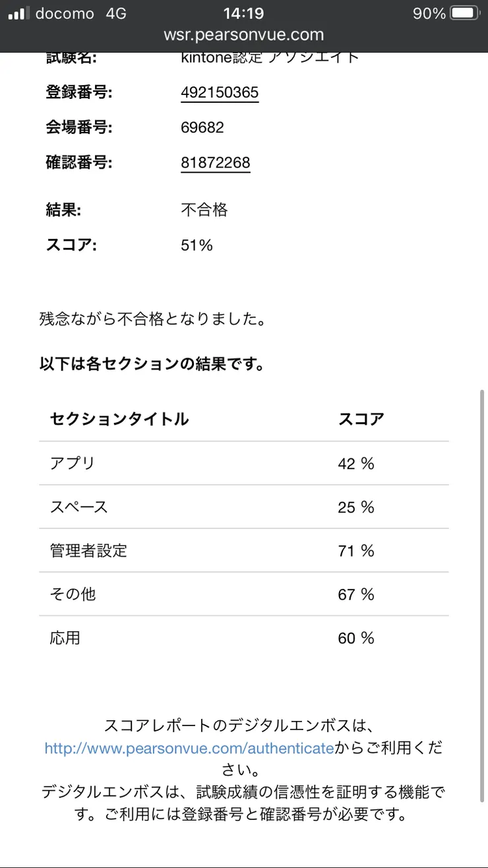488x868 pixels.
Task: Tap the スコア column header in table
Action: pyautogui.click(x=361, y=419)
